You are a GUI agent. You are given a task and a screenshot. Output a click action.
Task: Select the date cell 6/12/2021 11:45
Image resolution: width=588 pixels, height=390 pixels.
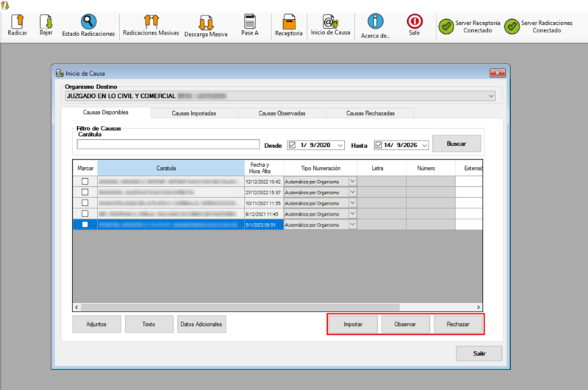pos(264,213)
